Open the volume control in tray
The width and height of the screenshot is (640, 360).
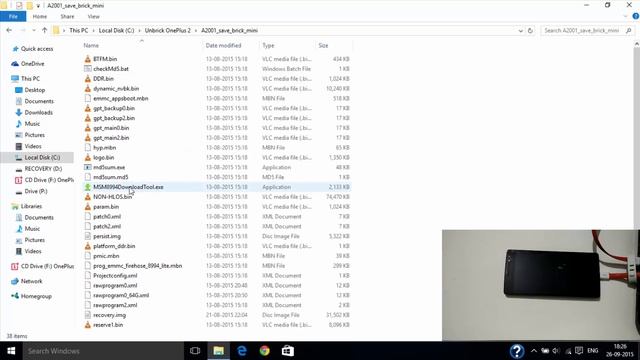(556, 351)
